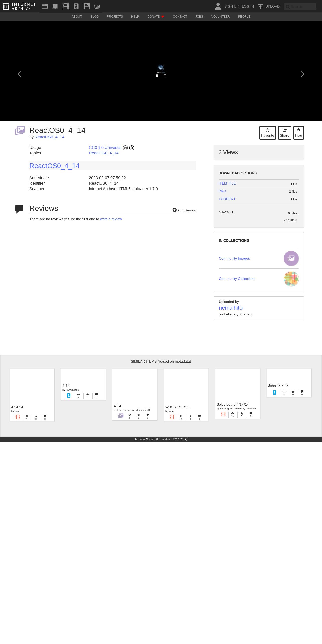Open the VOLUNTEER menu item

pyautogui.click(x=220, y=17)
